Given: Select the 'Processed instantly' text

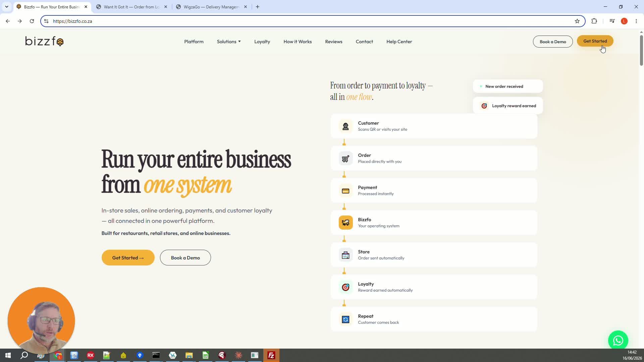Looking at the screenshot, I should pyautogui.click(x=376, y=194).
